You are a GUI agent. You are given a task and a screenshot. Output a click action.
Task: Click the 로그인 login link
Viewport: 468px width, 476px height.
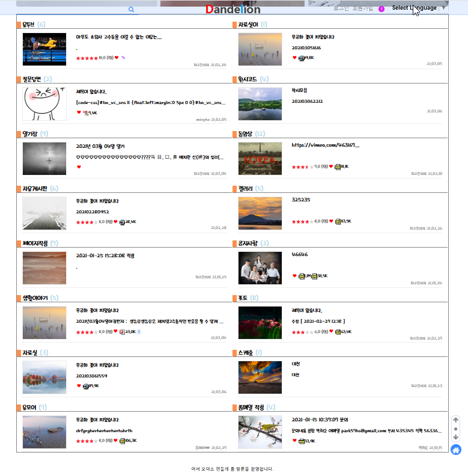click(x=341, y=8)
